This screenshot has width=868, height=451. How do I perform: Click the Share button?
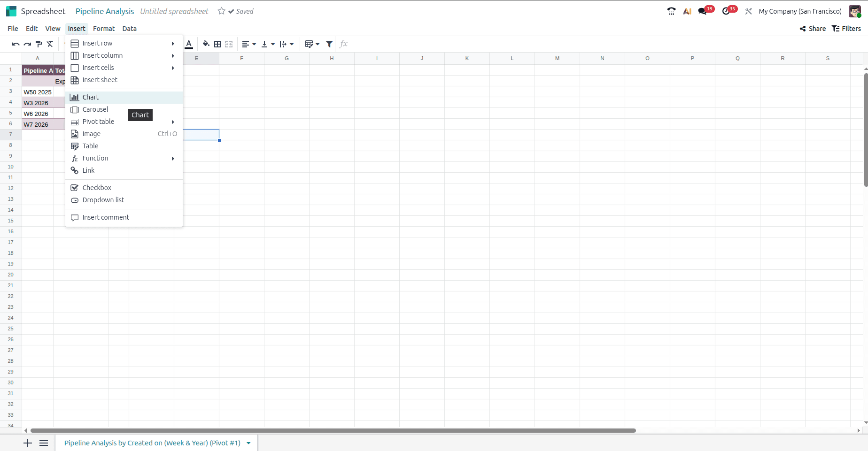coord(813,29)
